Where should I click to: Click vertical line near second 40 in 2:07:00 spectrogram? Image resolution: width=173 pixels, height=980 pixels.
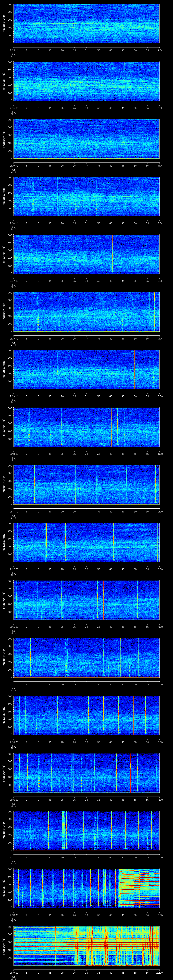[x=112, y=254]
